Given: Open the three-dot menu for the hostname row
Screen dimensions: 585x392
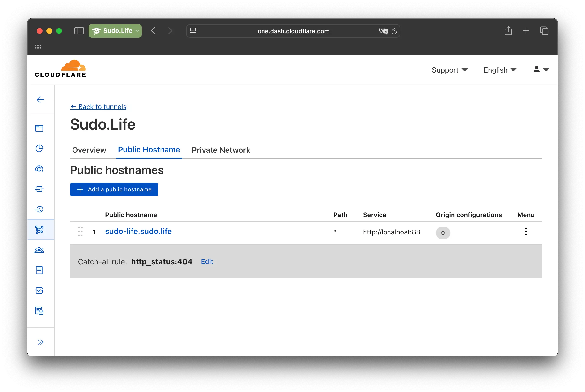Looking at the screenshot, I should click(x=526, y=231).
